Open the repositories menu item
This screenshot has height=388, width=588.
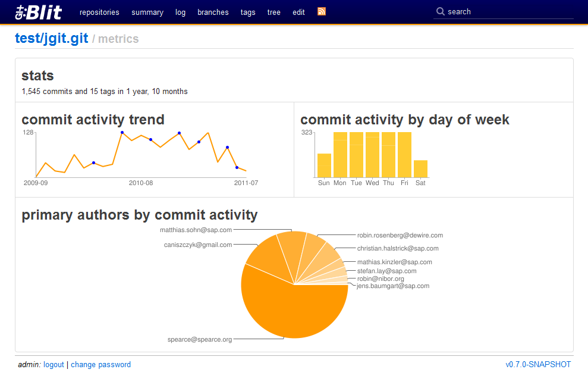(99, 12)
